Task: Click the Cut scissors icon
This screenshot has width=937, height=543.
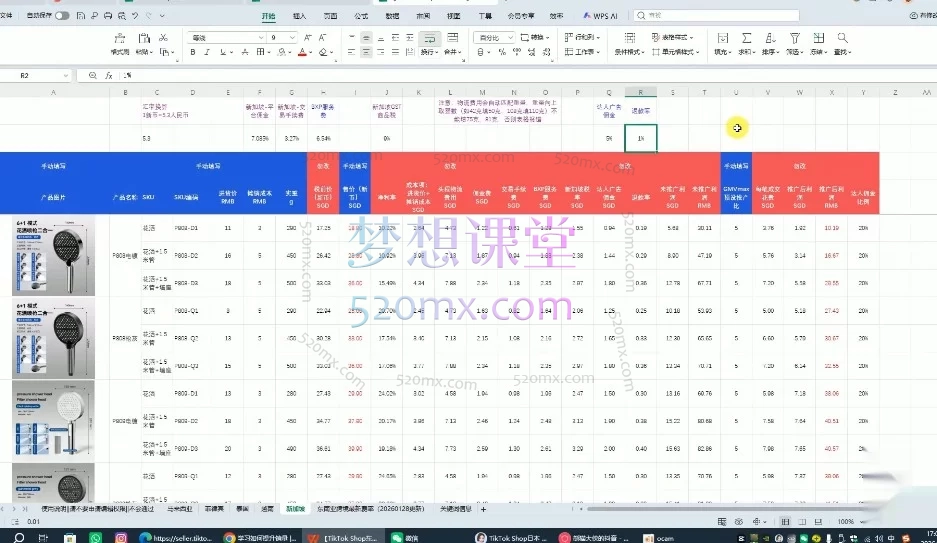Action: pyautogui.click(x=163, y=38)
